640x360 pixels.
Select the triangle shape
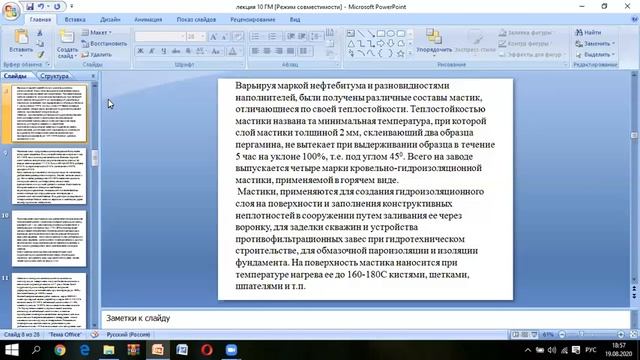click(351, 43)
